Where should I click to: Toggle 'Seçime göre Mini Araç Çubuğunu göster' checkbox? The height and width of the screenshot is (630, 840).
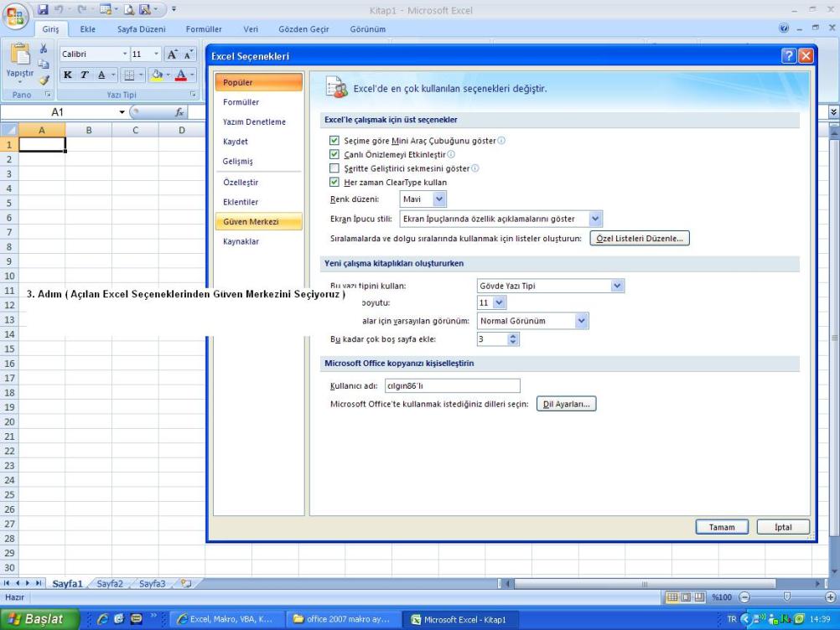(x=334, y=140)
